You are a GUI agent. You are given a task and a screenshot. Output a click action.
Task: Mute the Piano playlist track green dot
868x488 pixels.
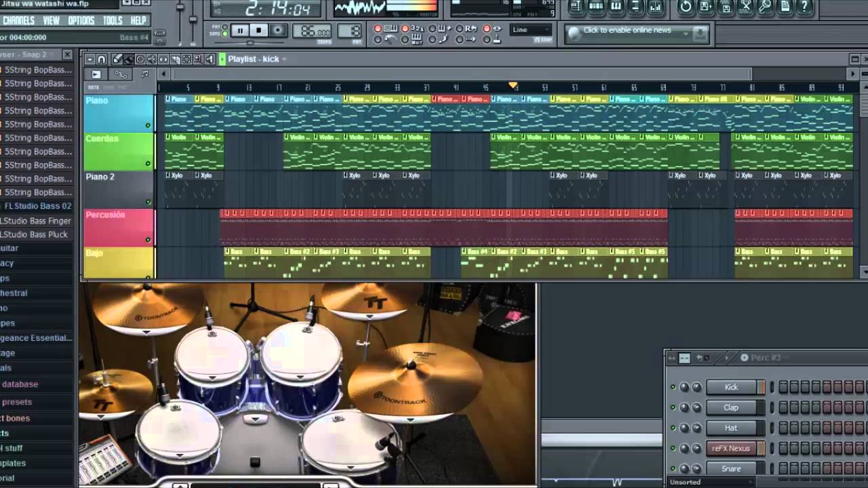tap(148, 125)
